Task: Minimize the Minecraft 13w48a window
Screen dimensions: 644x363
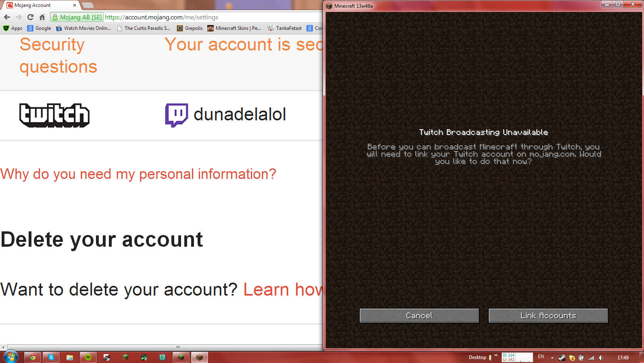Action: click(x=606, y=4)
